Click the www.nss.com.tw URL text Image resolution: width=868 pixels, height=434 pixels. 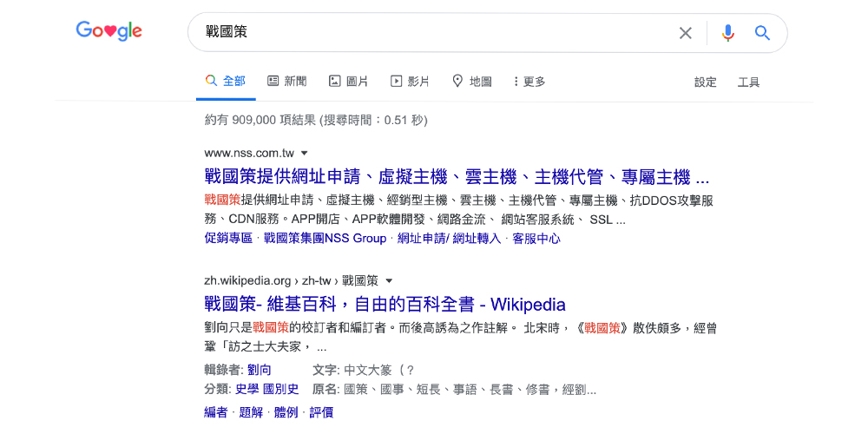[x=249, y=154]
